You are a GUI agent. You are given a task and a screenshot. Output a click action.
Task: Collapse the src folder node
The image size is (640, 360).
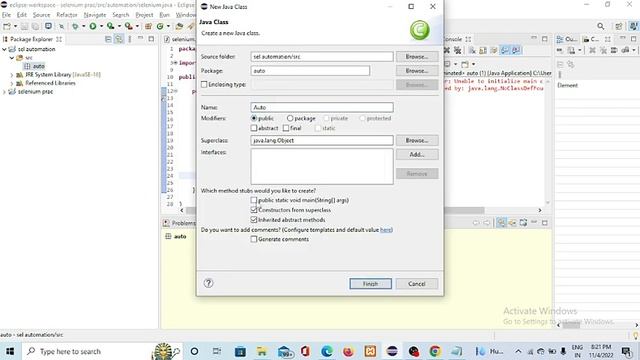(12, 58)
